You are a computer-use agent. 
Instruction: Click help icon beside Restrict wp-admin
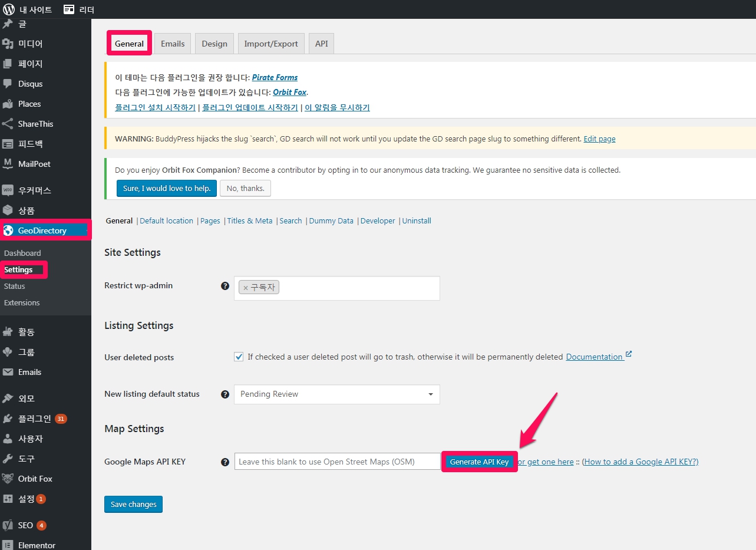225,286
